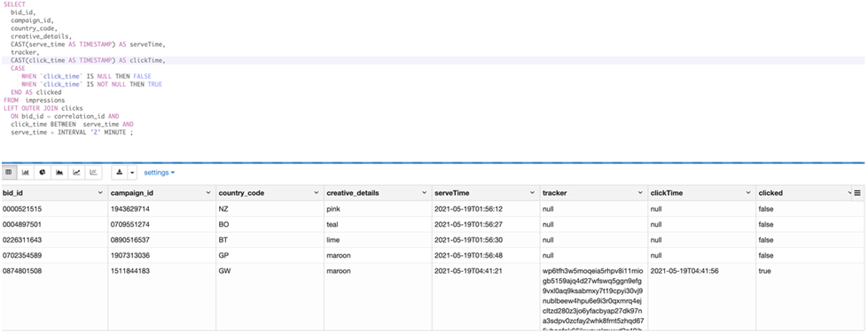Select cell with bid_id 0226311643
The width and height of the screenshot is (868, 333).
coord(54,240)
